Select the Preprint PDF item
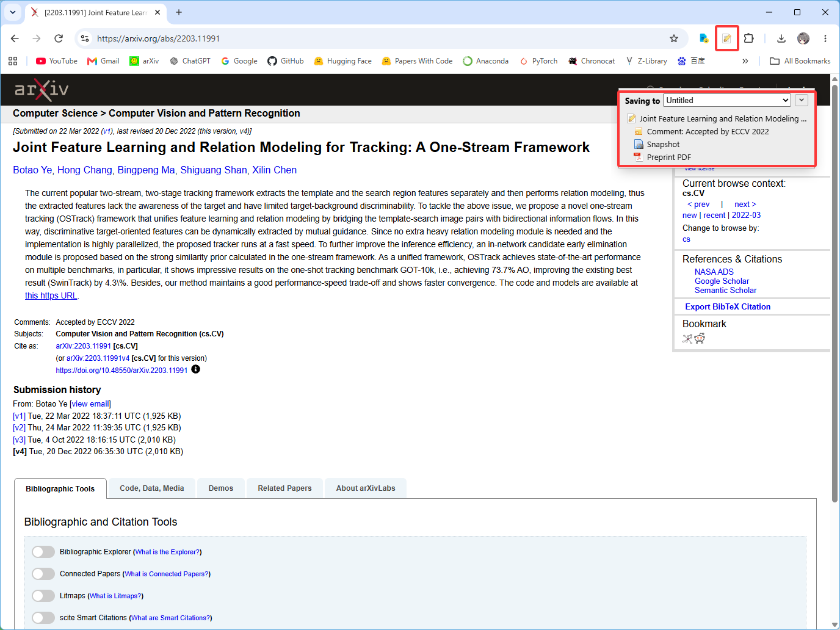Image resolution: width=840 pixels, height=630 pixels. coord(669,157)
